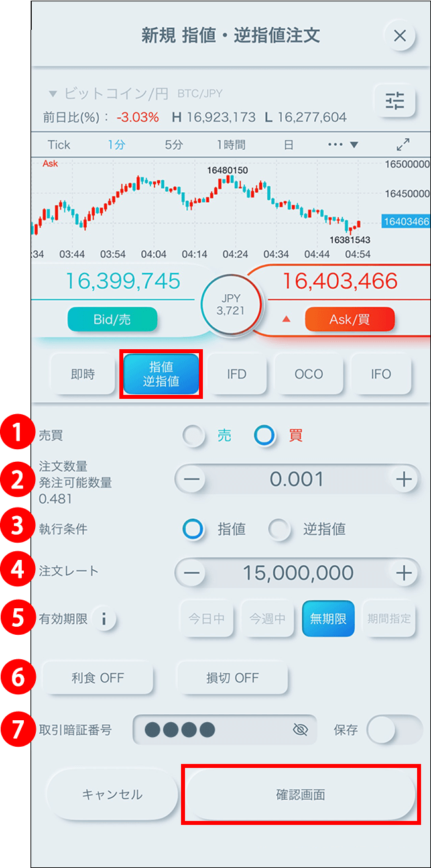The height and width of the screenshot is (868, 431).
Task: Open the 確認画面 confirmation screen
Action: [300, 794]
